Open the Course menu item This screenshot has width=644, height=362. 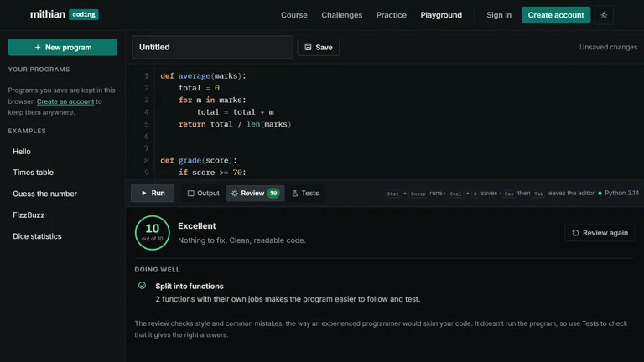point(294,15)
